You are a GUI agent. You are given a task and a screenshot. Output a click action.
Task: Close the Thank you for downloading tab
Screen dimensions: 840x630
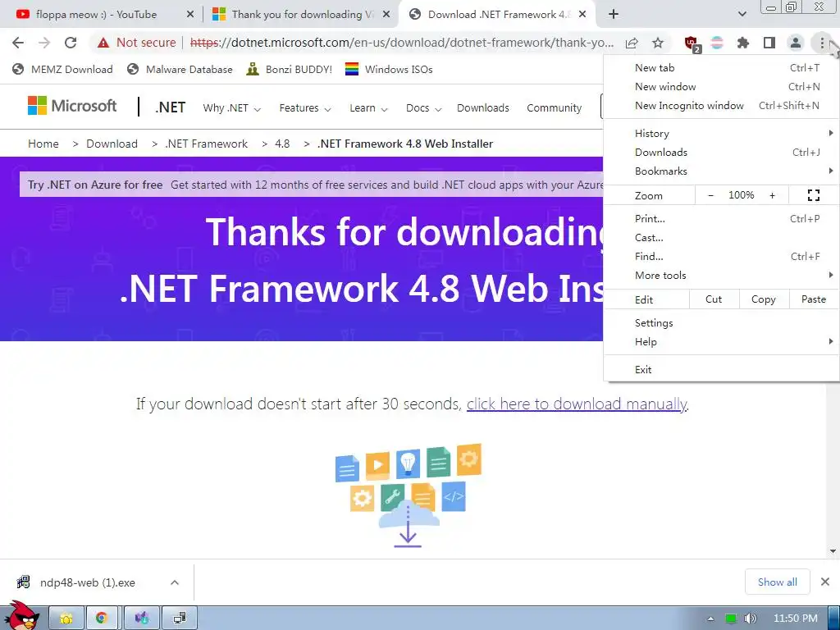[386, 15]
